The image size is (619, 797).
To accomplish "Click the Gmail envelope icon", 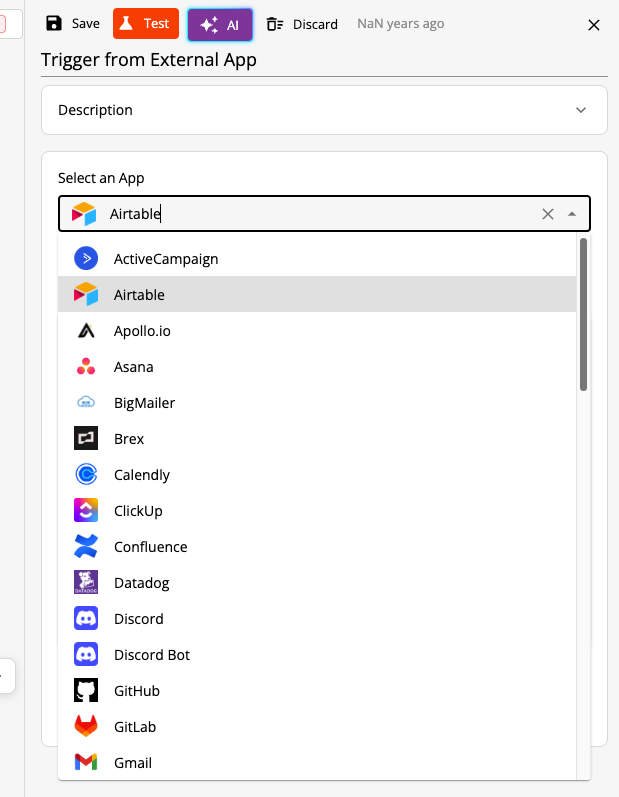I will (86, 762).
